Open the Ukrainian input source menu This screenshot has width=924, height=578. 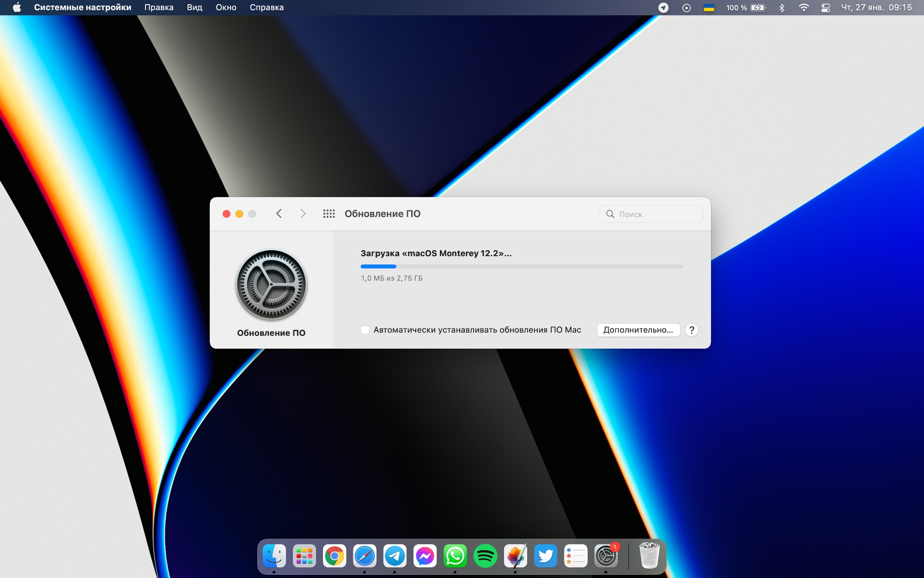709,7
